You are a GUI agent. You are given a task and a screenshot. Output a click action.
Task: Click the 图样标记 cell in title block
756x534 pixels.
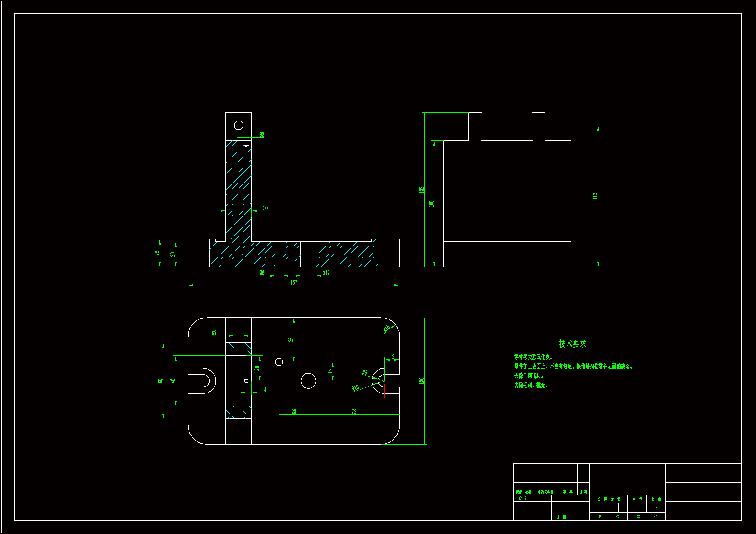click(x=609, y=499)
